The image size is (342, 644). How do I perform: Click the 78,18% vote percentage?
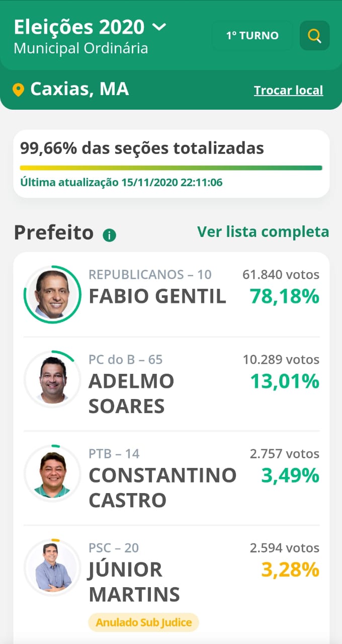tap(284, 296)
